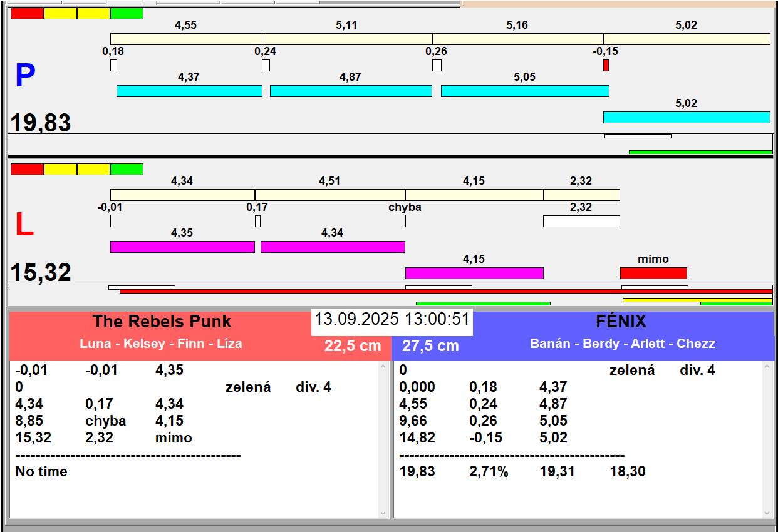This screenshot has height=532, width=778.
Task: Click the '18,30' value in FÉNIX results
Action: (x=628, y=472)
